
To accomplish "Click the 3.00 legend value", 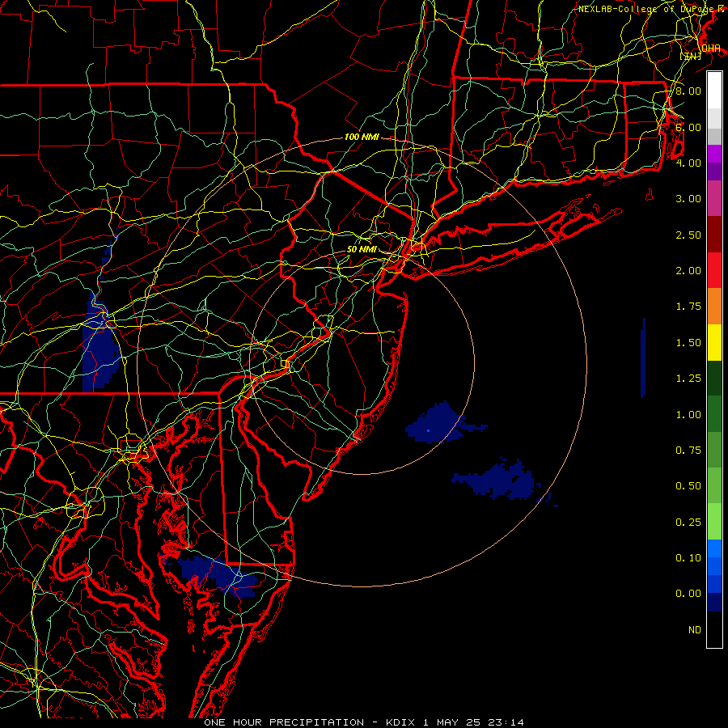I will coord(688,199).
